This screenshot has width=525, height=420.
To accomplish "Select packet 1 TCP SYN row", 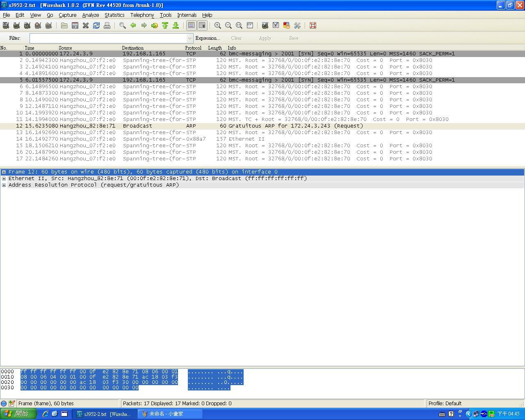I will (x=262, y=54).
